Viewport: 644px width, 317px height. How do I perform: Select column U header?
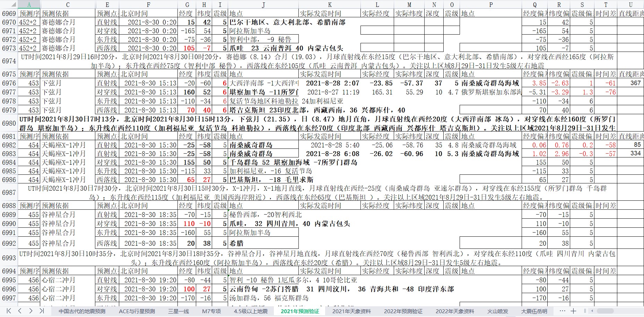[631, 4]
